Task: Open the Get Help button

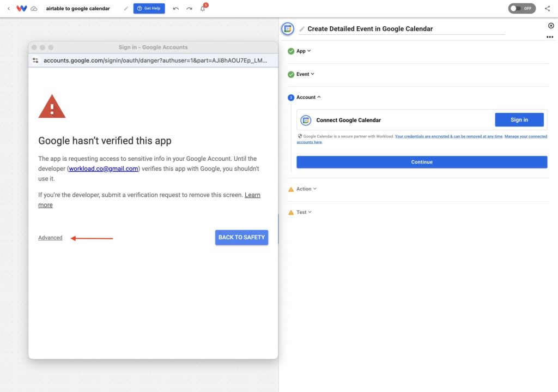Action: [149, 8]
